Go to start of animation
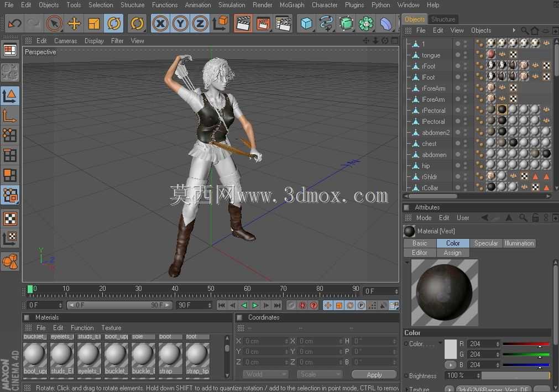Screen dimensions: 559x392 coord(221,305)
